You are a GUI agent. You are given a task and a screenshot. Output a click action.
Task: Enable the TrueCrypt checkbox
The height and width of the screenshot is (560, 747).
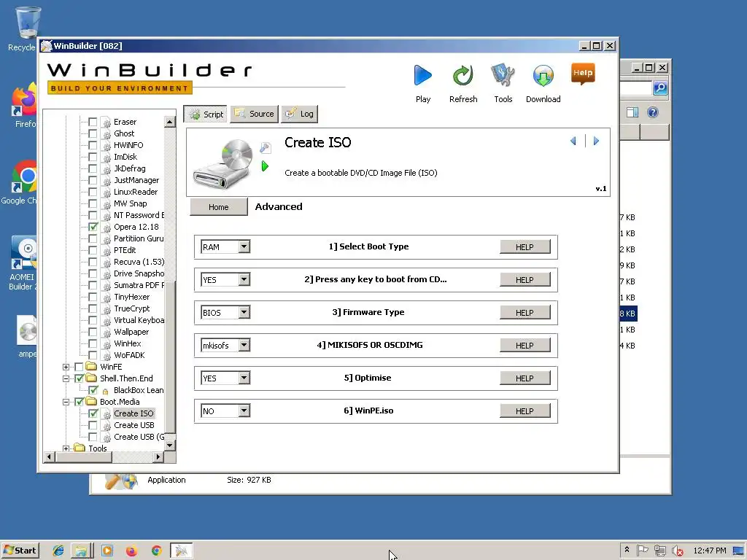(x=93, y=308)
